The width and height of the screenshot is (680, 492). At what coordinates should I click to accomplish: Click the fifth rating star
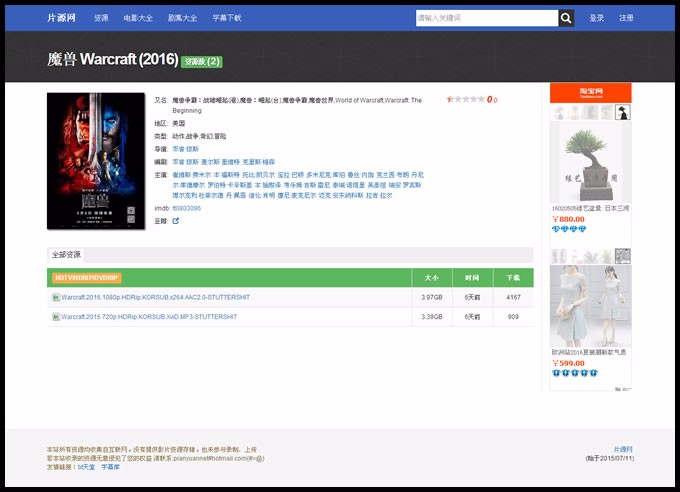481,99
